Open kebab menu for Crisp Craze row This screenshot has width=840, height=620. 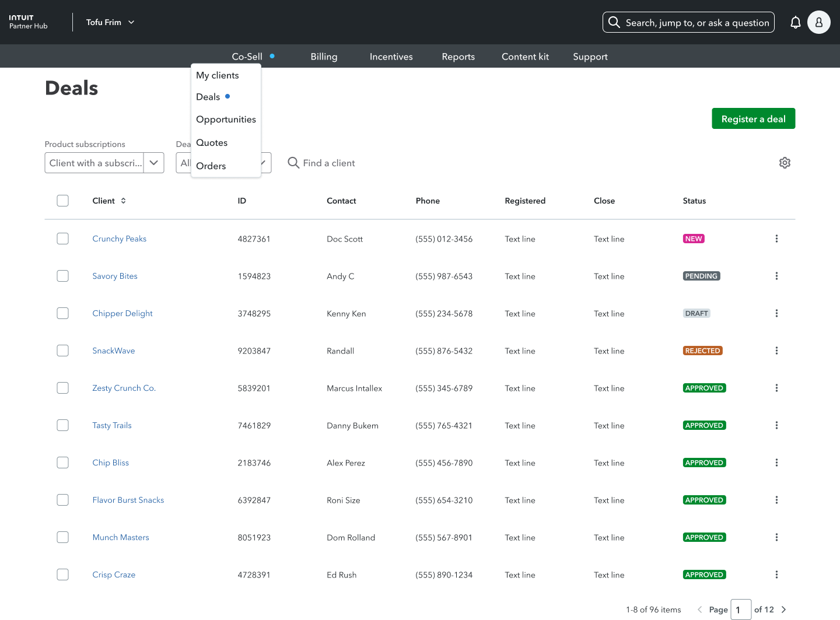pos(776,575)
